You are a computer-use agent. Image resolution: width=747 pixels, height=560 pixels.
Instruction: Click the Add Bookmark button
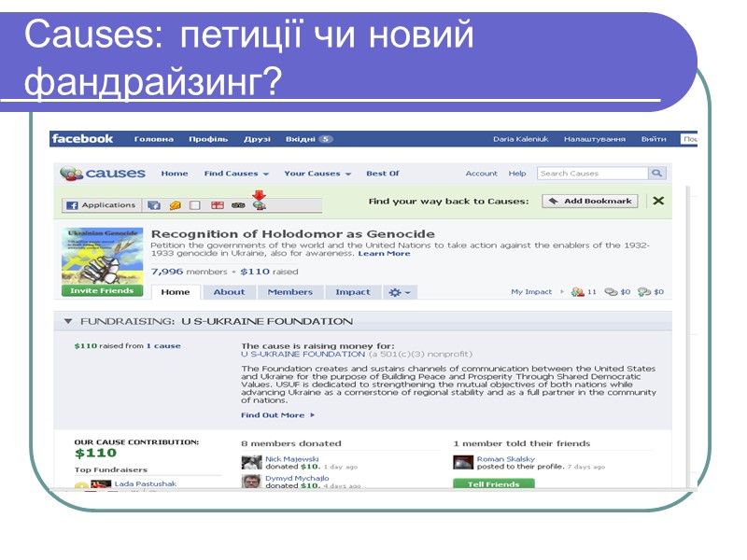(590, 201)
